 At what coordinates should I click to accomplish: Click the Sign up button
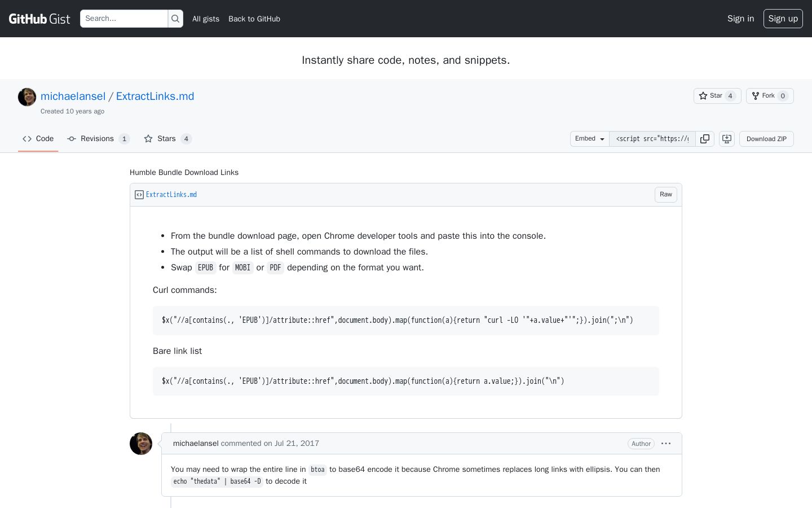click(783, 19)
